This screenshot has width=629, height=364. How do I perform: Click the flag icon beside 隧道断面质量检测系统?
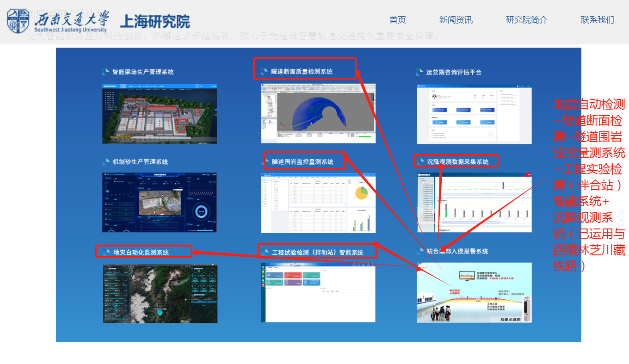click(265, 72)
